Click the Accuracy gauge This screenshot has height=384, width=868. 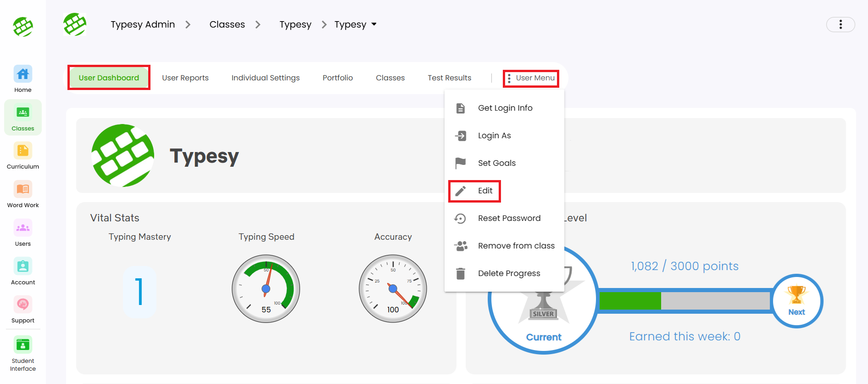click(x=393, y=288)
